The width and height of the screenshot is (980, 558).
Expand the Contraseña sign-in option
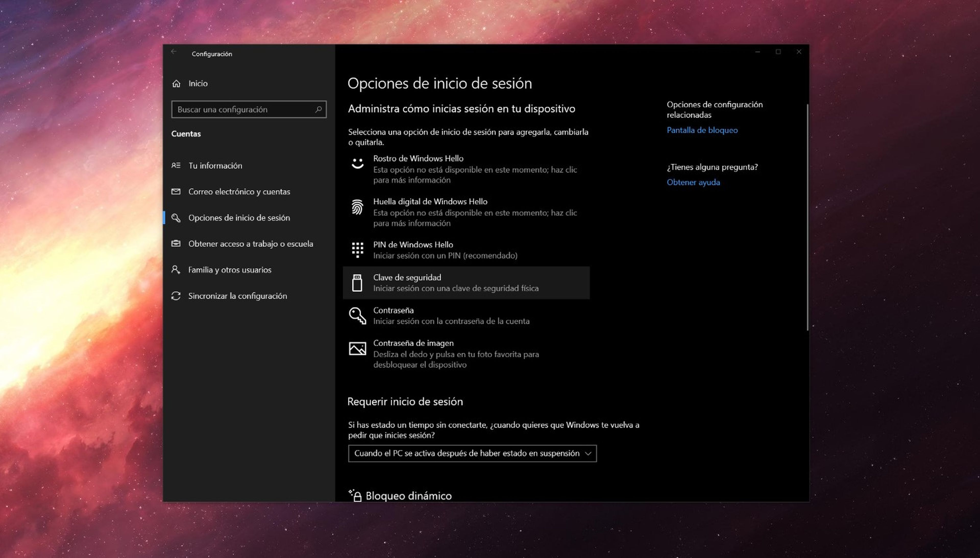[467, 316]
